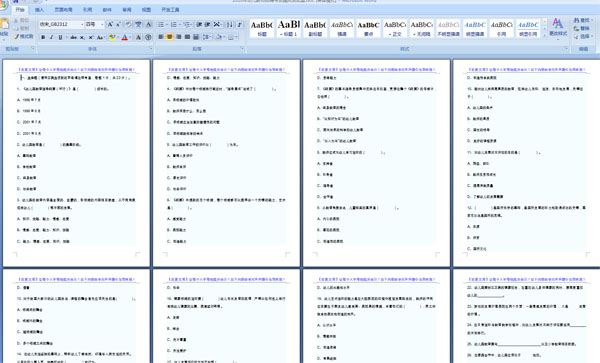Apply Underline formatting
The image size is (600, 363).
coord(60,37)
